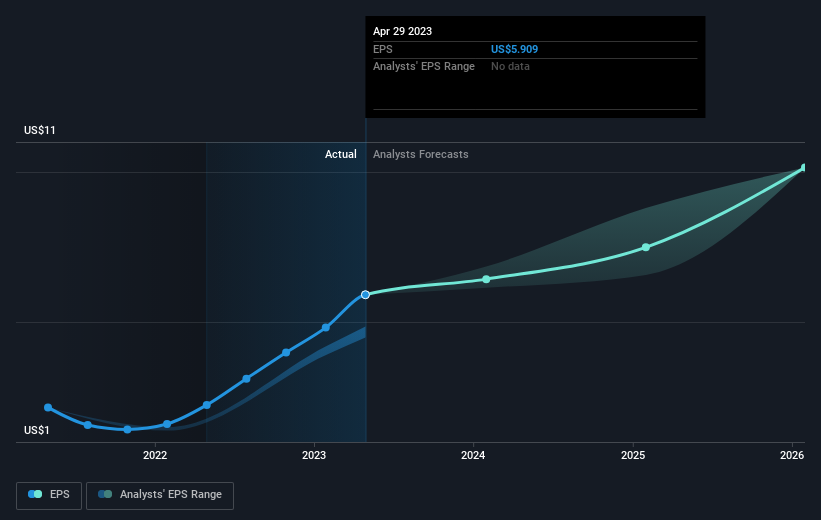Viewport: 821px width, 520px height.
Task: Click the Apr 29 2023 tooltip date
Action: click(402, 31)
